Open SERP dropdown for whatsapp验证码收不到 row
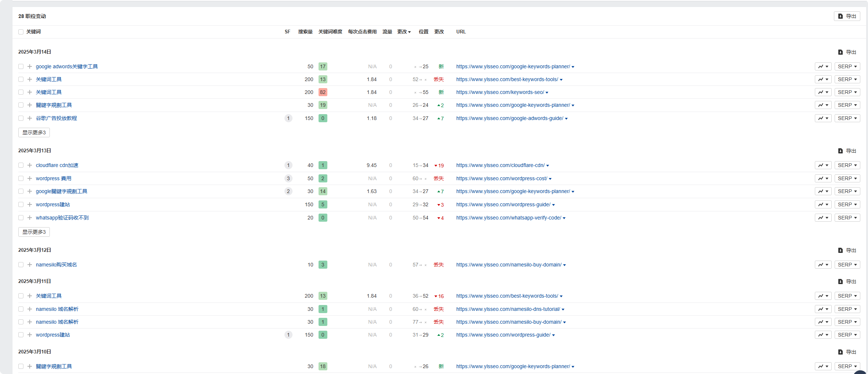The height and width of the screenshot is (374, 868). pyautogui.click(x=847, y=218)
